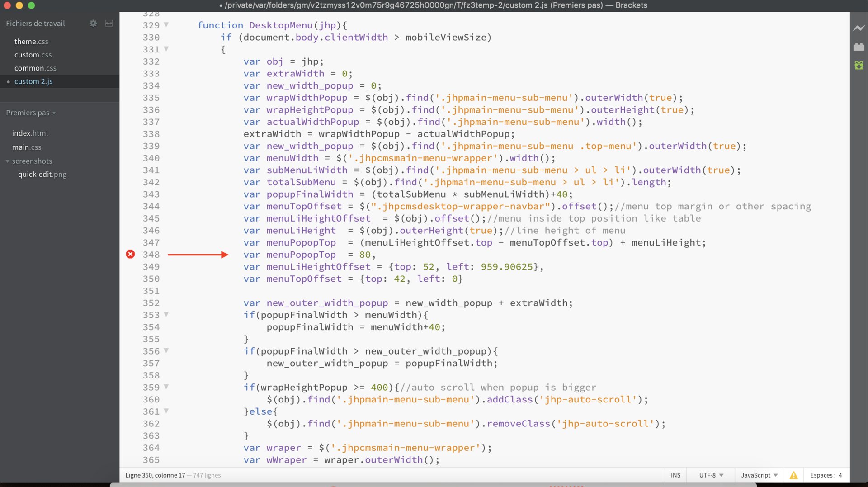Click the red error marker on line 348

(x=130, y=254)
